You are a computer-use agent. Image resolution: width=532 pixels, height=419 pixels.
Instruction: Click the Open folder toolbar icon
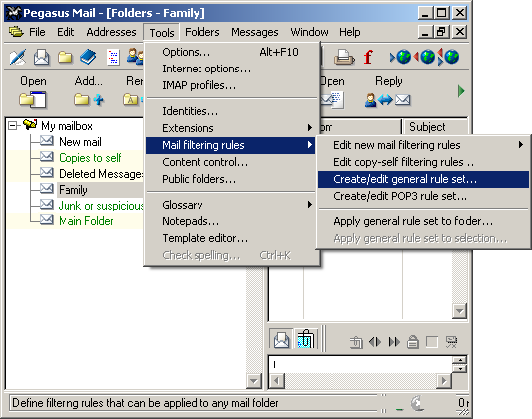point(33,99)
